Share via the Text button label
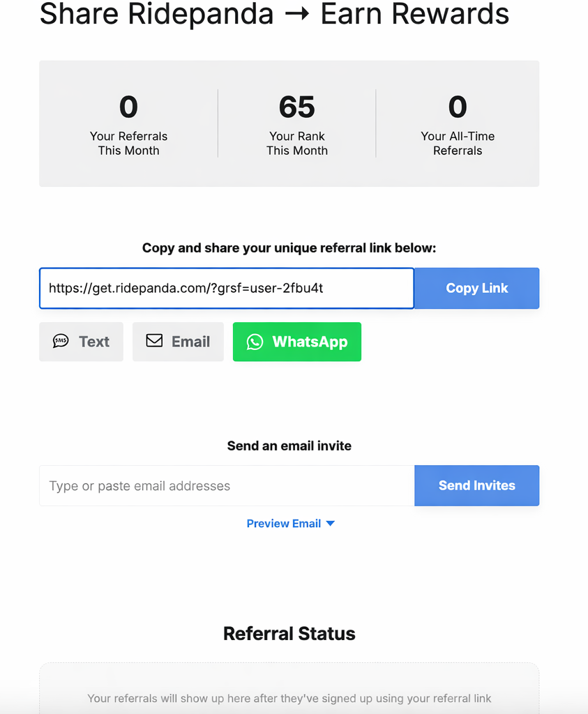 click(94, 342)
